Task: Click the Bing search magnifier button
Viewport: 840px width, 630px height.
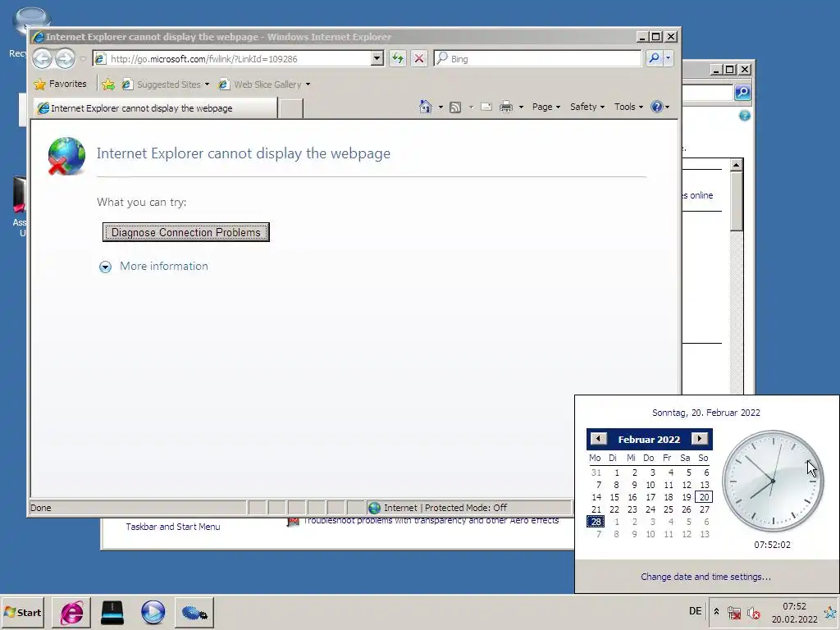Action: pyautogui.click(x=654, y=58)
